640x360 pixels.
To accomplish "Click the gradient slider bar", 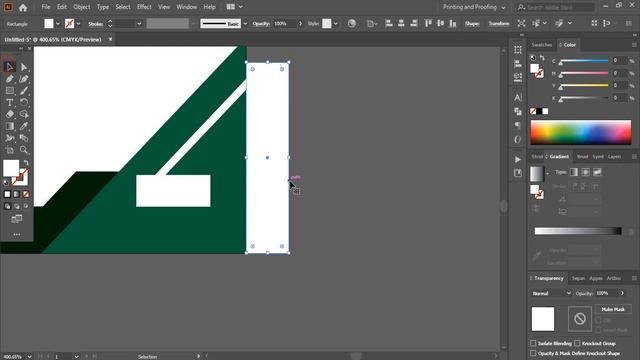I will pyautogui.click(x=578, y=231).
